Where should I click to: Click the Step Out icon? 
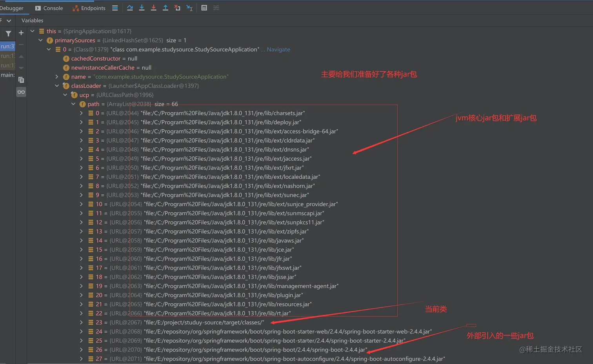tap(165, 8)
